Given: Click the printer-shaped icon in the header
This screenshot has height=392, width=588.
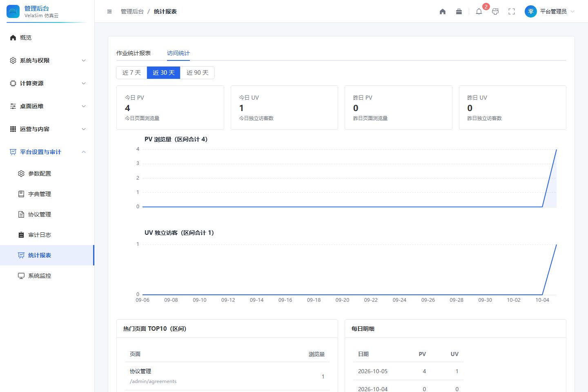Looking at the screenshot, I should [x=495, y=11].
